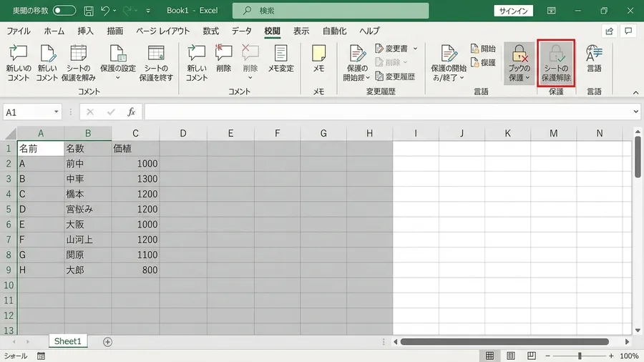Switch to Page Layout view in the status bar
The image size is (644, 362).
point(510,356)
